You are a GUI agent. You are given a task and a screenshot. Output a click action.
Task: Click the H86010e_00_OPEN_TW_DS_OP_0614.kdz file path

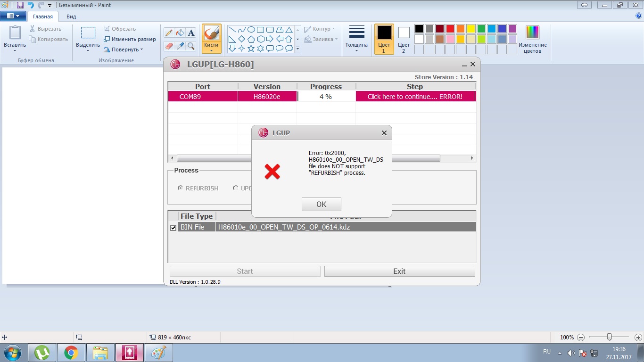(x=284, y=227)
